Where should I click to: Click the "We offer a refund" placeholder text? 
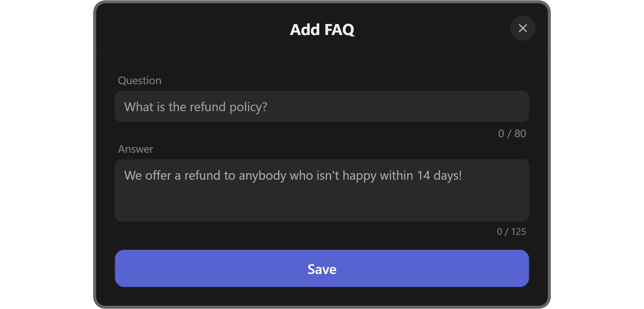point(293,176)
